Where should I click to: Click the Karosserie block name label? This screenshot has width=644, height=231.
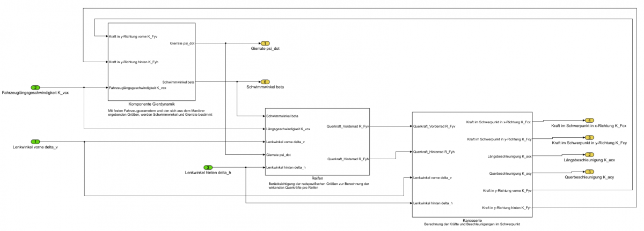tap(472, 220)
